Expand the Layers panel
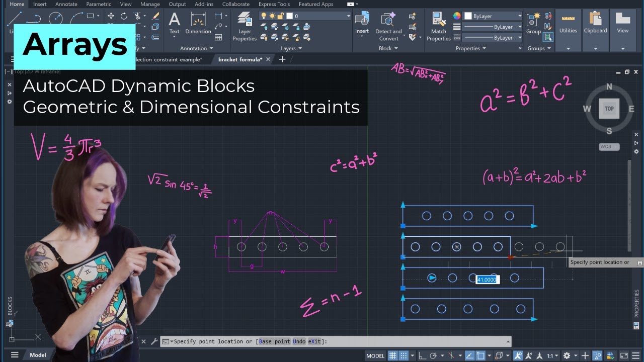 click(x=291, y=48)
